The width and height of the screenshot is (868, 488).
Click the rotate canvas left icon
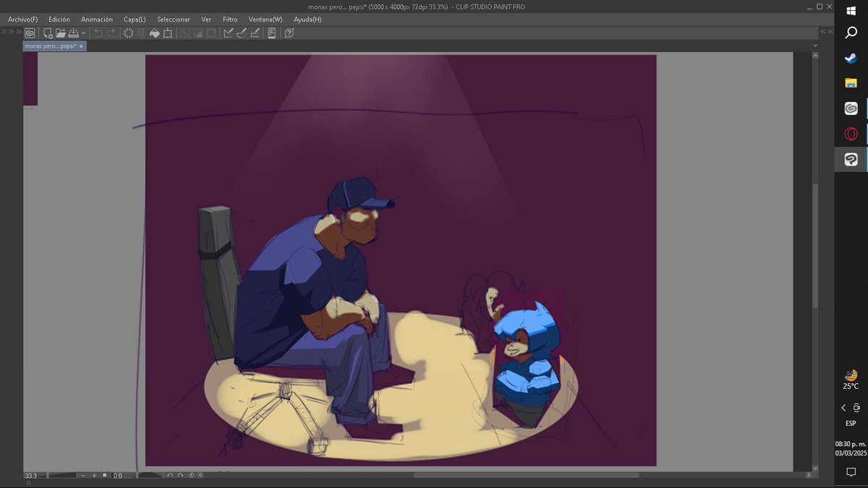click(x=170, y=476)
